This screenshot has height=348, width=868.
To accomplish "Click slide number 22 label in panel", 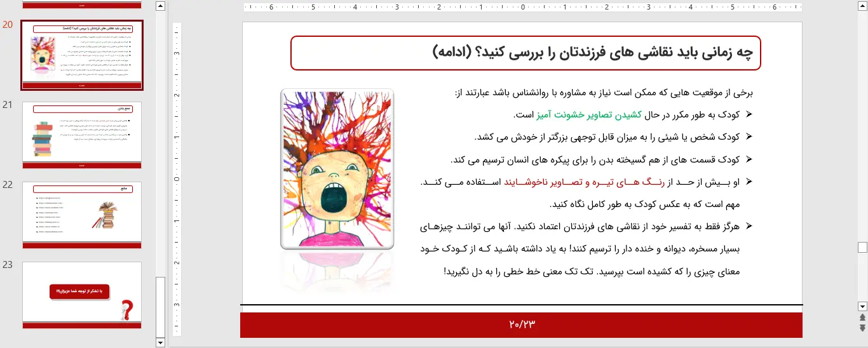I will [x=8, y=185].
